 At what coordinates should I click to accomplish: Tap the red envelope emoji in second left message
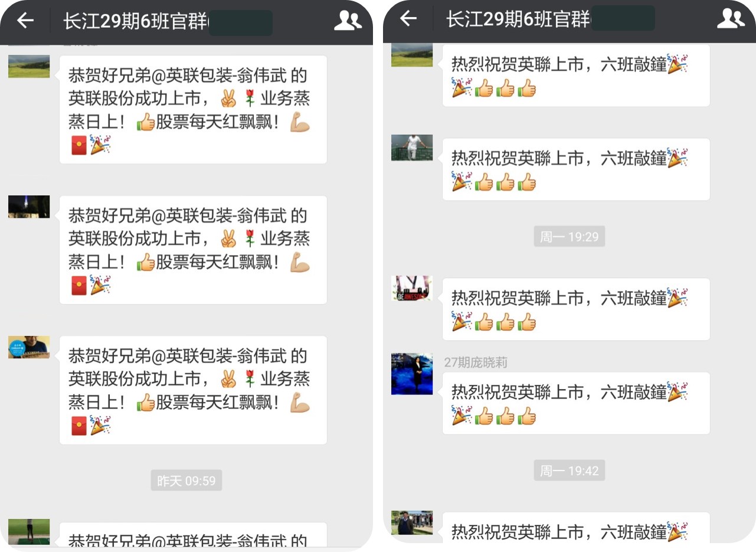coord(79,286)
